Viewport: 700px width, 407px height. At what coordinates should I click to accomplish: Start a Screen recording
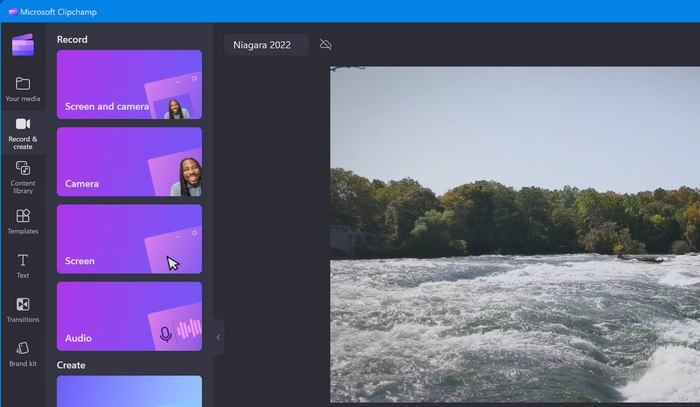tap(129, 239)
